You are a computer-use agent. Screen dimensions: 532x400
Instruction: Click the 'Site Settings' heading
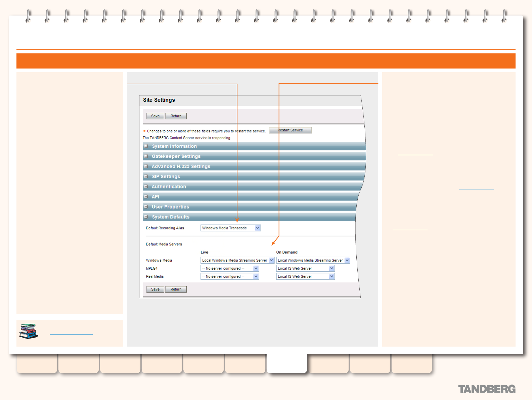tap(159, 100)
